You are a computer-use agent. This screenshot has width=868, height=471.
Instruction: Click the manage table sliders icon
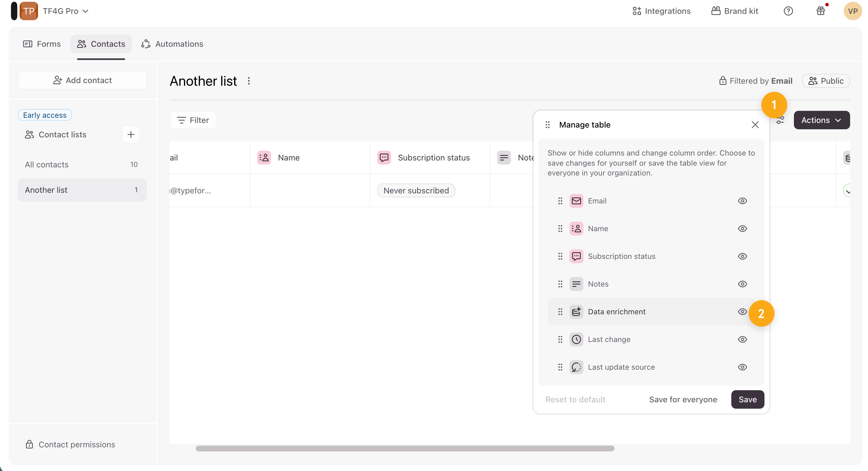pyautogui.click(x=780, y=120)
